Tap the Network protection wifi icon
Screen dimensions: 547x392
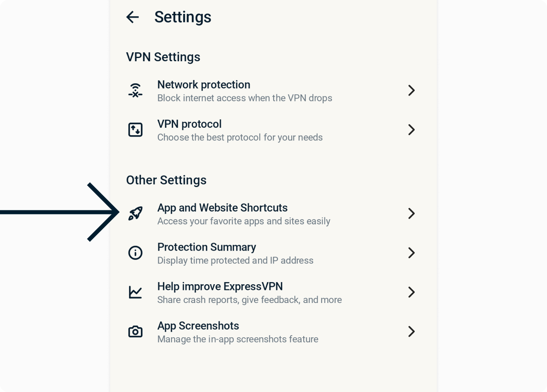point(136,91)
